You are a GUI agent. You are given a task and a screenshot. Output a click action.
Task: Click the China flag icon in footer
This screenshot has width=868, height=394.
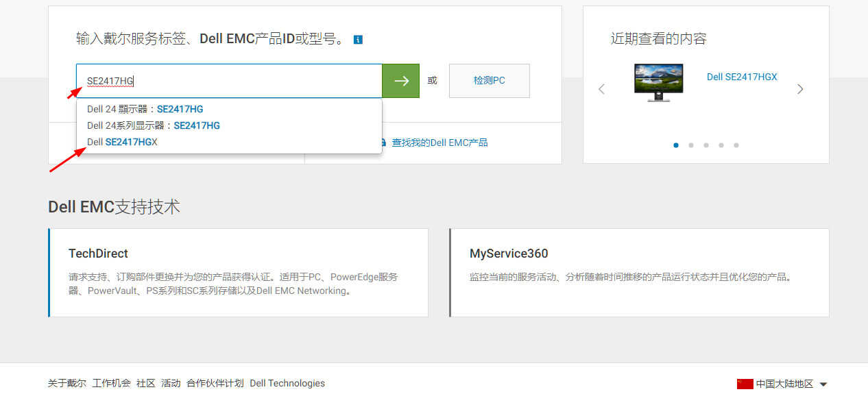pyautogui.click(x=745, y=384)
